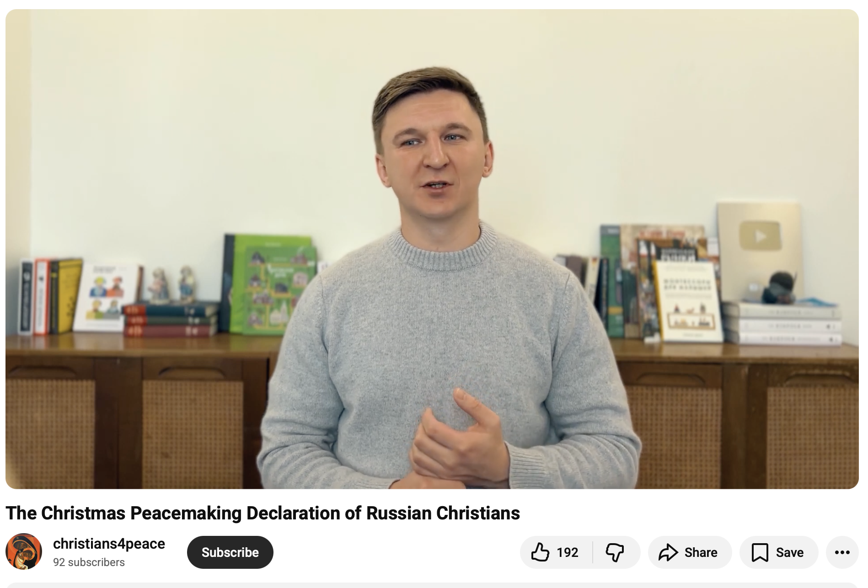Click the 92 subscribers text

(89, 562)
